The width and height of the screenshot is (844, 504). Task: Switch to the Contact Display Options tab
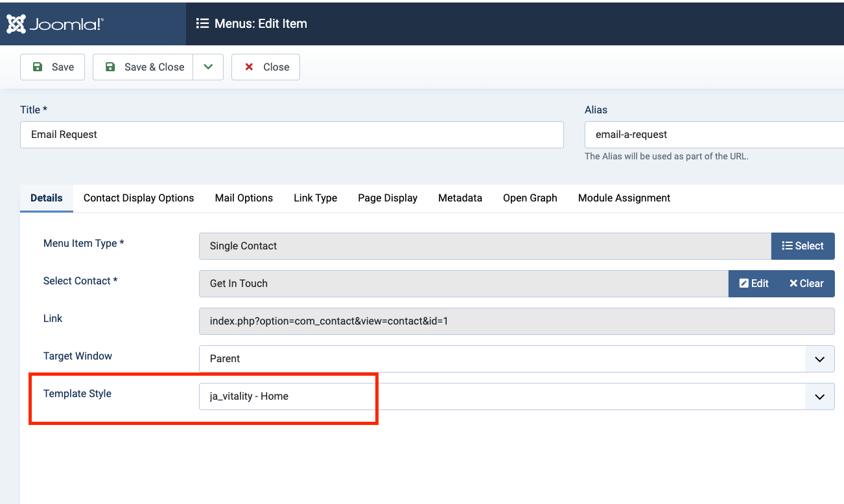tap(139, 198)
